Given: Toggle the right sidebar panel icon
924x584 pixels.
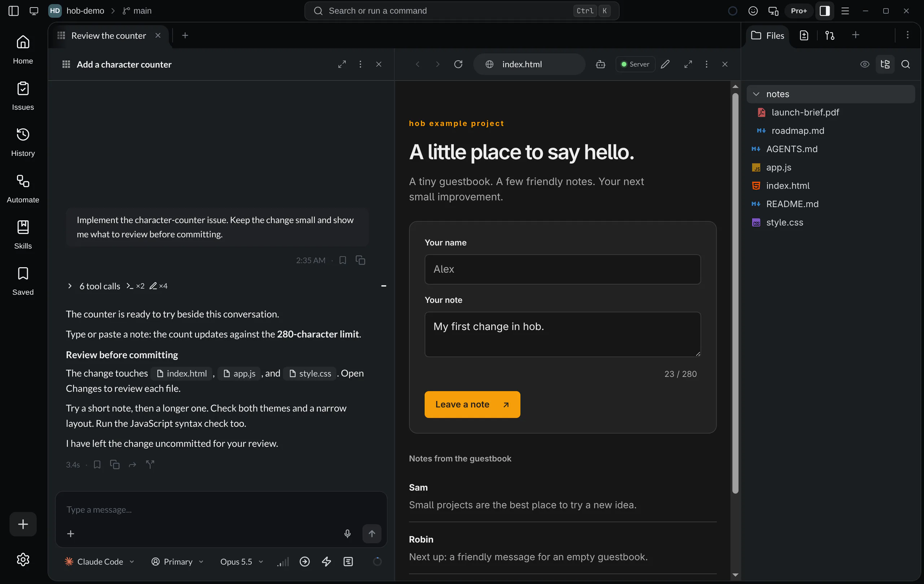Looking at the screenshot, I should point(824,11).
